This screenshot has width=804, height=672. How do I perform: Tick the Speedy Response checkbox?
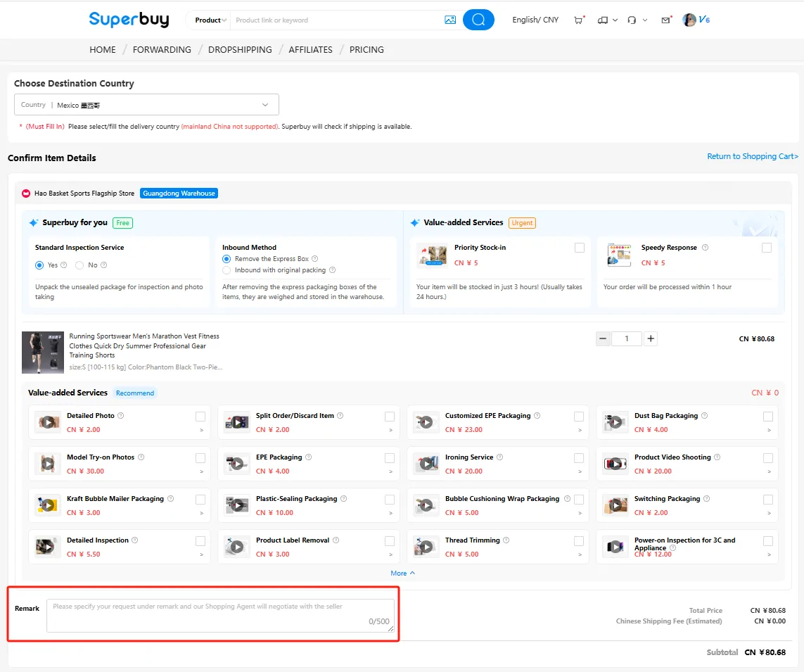767,248
